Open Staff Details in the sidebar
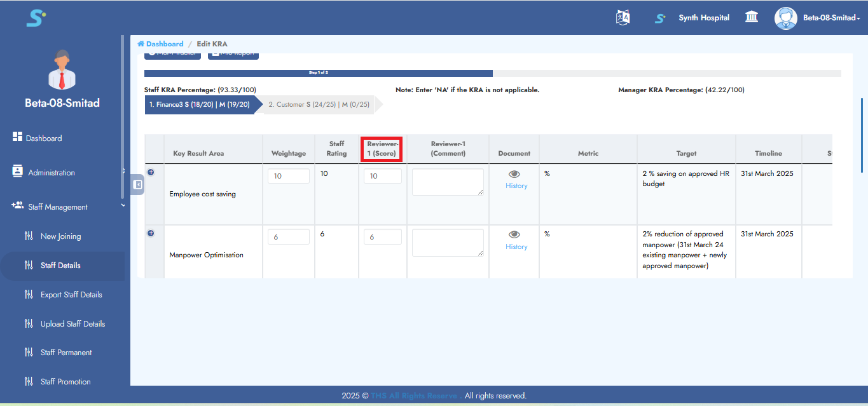This screenshot has height=406, width=868. 60,266
